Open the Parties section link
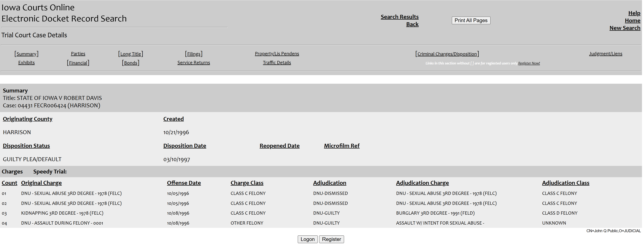The width and height of the screenshot is (644, 244). 78,53
